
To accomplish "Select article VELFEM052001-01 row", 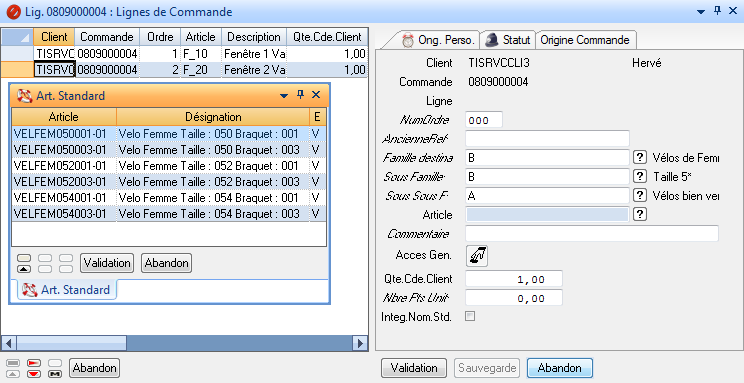I will tap(168, 166).
